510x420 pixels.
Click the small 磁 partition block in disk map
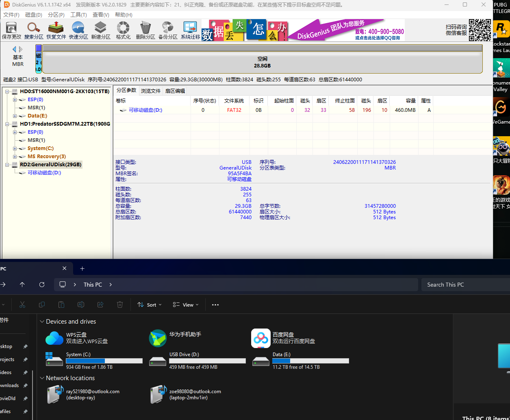click(x=38, y=59)
